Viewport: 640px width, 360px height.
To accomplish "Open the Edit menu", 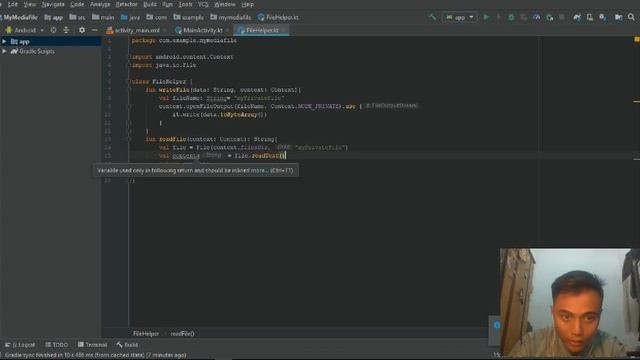I will click(x=13, y=4).
